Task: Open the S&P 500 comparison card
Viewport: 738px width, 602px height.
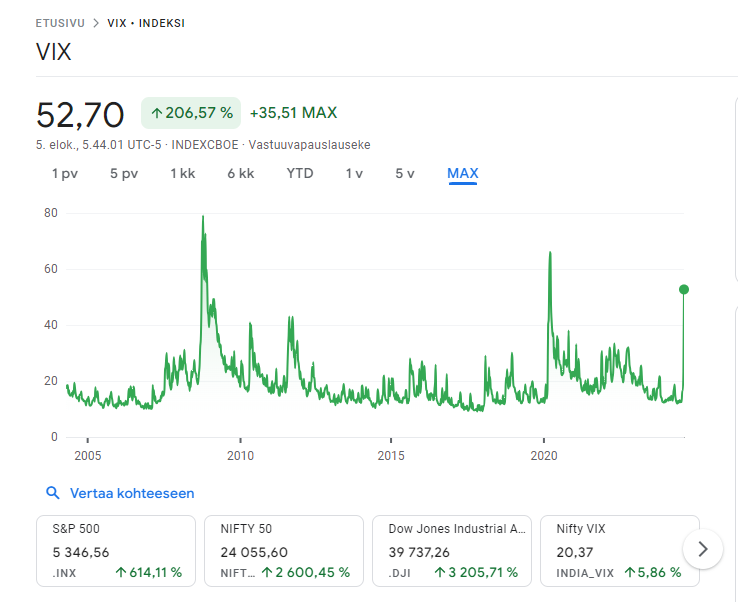Action: coord(116,551)
